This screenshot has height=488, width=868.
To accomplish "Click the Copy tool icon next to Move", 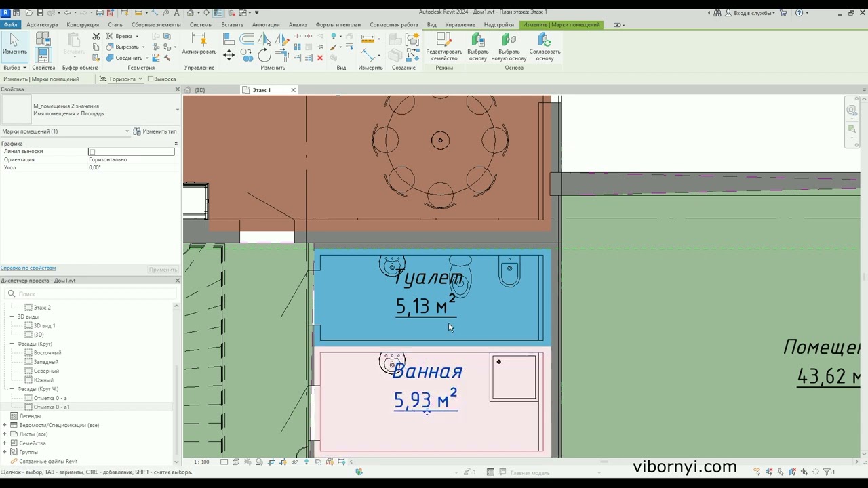I will coord(247,54).
